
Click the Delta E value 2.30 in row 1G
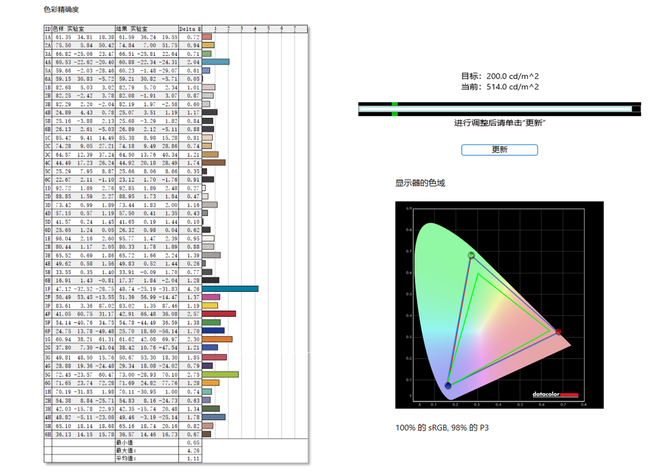[193, 339]
